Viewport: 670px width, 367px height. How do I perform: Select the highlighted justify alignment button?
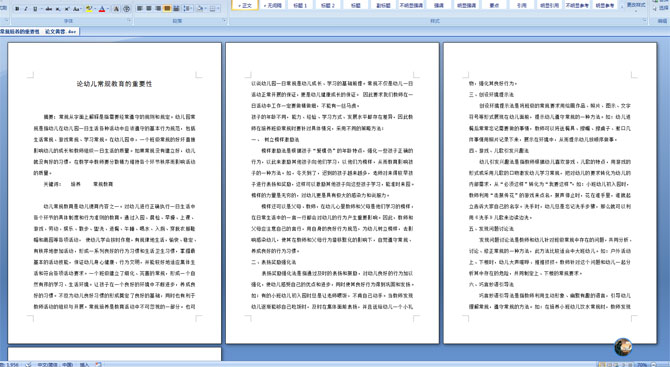click(x=167, y=9)
